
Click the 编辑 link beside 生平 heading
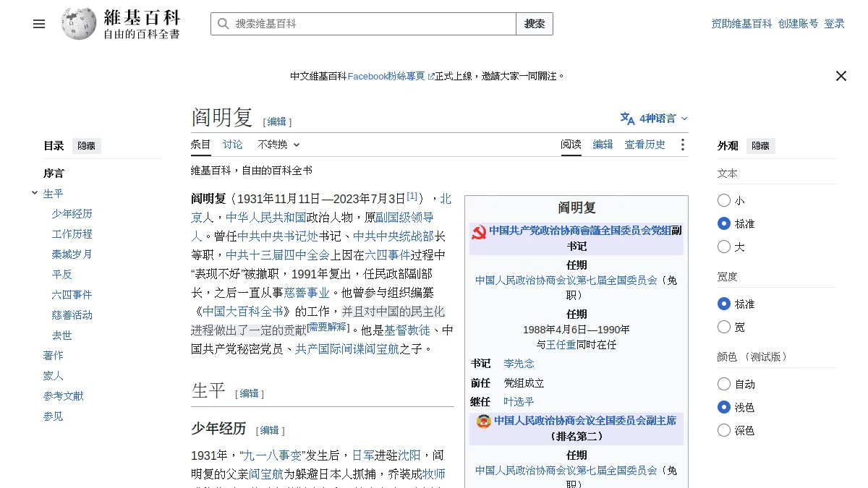click(250, 393)
